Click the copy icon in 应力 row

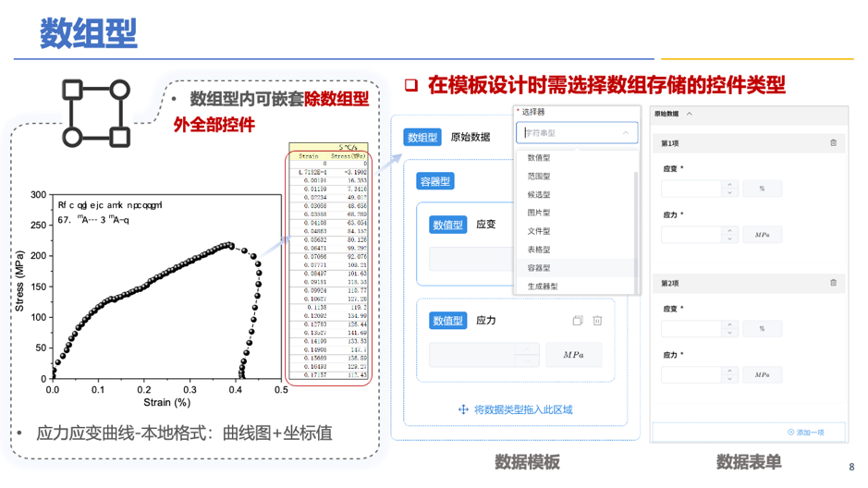(x=577, y=321)
